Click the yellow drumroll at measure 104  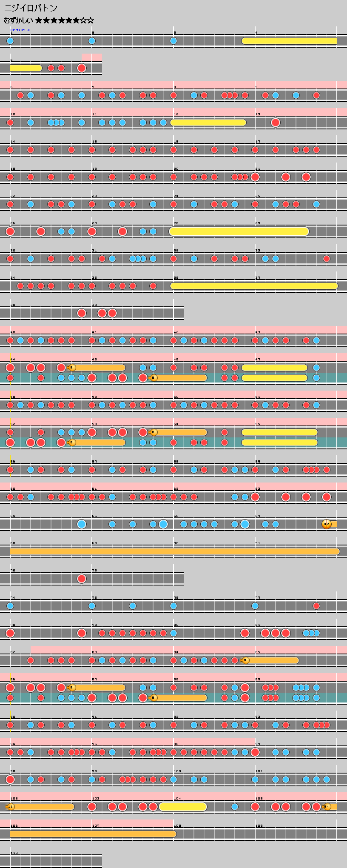coord(183,807)
